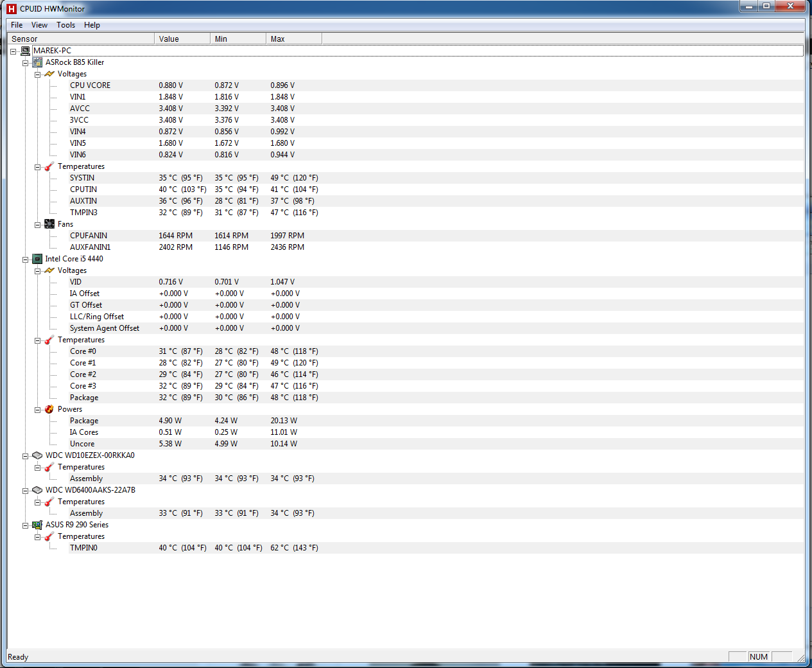Viewport: 812px width, 668px height.
Task: Select the TMPIN3 temperature row
Action: 436,213
